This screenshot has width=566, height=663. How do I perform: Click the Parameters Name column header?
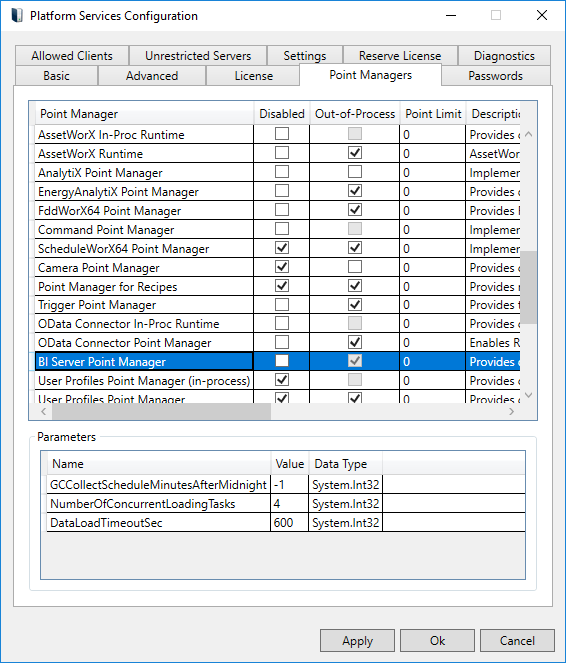click(x=159, y=464)
